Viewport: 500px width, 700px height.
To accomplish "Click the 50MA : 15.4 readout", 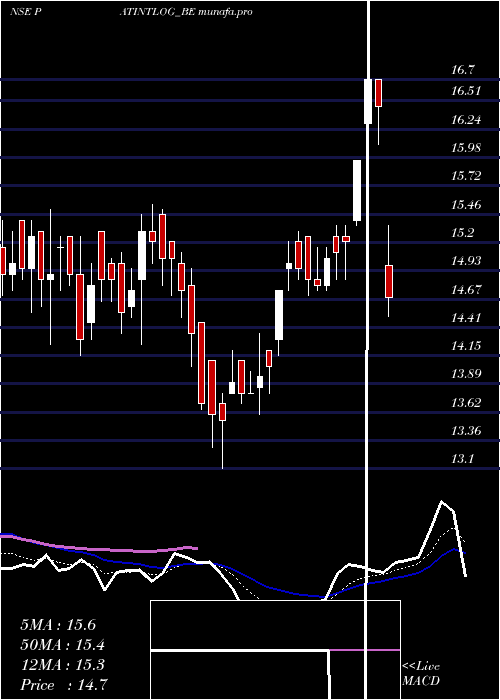I will [x=62, y=645].
